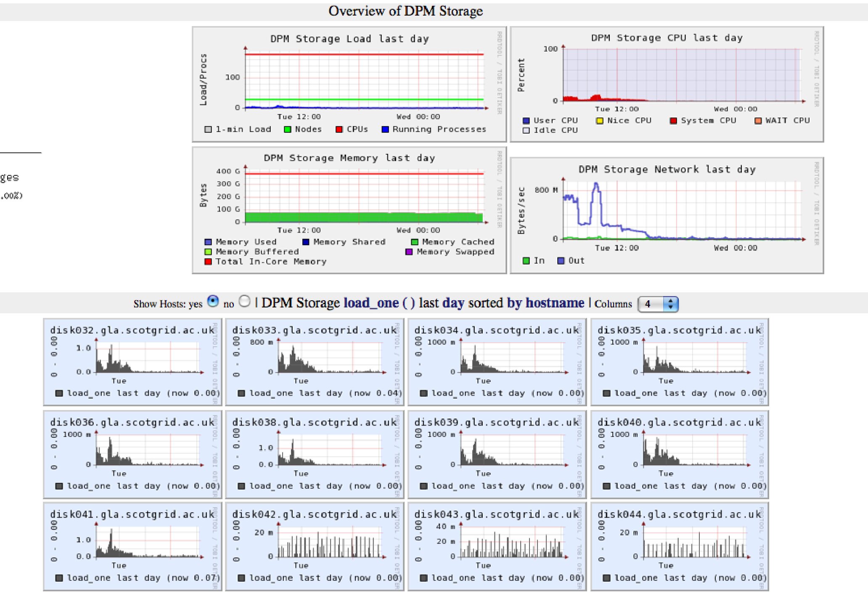Click the Nice CPU yellow legend swatch
The width and height of the screenshot is (868, 593).
[600, 121]
